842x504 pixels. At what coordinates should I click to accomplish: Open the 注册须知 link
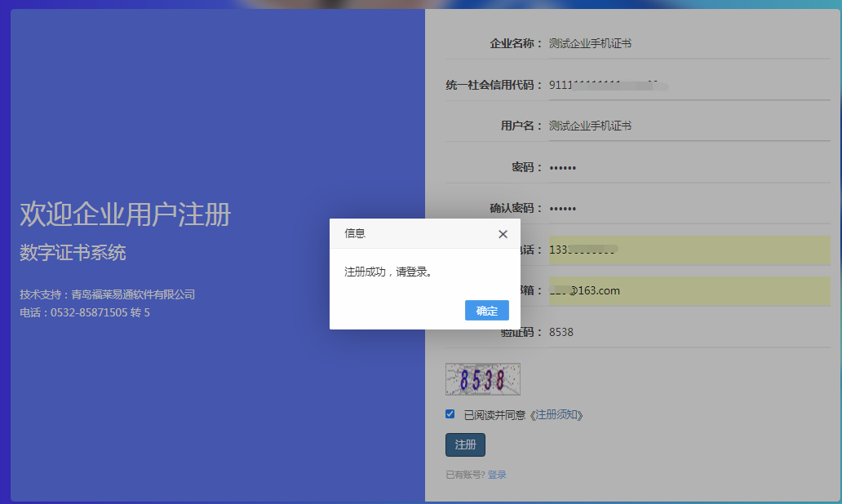click(559, 415)
